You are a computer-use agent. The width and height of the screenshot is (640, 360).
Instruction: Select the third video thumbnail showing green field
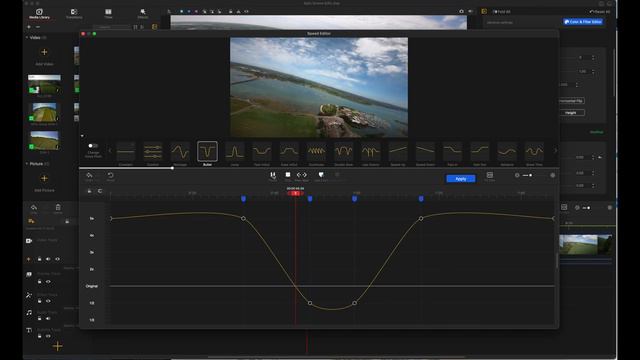[x=44, y=140]
